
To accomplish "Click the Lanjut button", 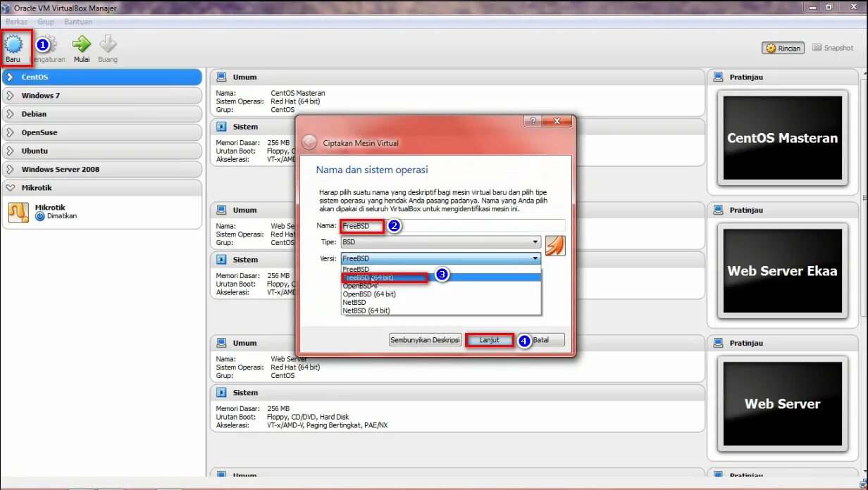I will click(x=489, y=340).
